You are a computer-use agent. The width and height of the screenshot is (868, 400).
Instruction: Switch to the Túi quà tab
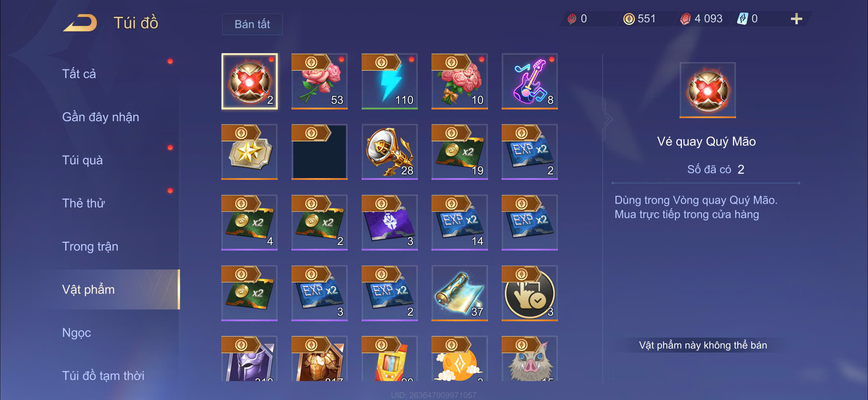point(82,160)
